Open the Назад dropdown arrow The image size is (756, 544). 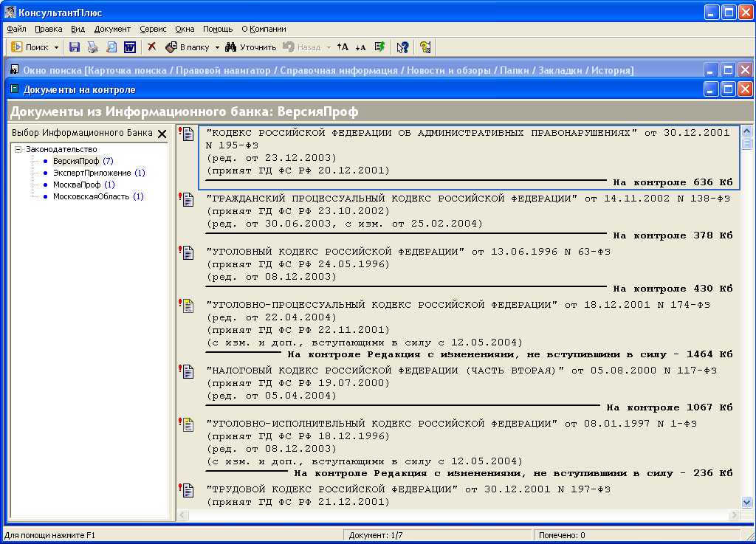329,47
